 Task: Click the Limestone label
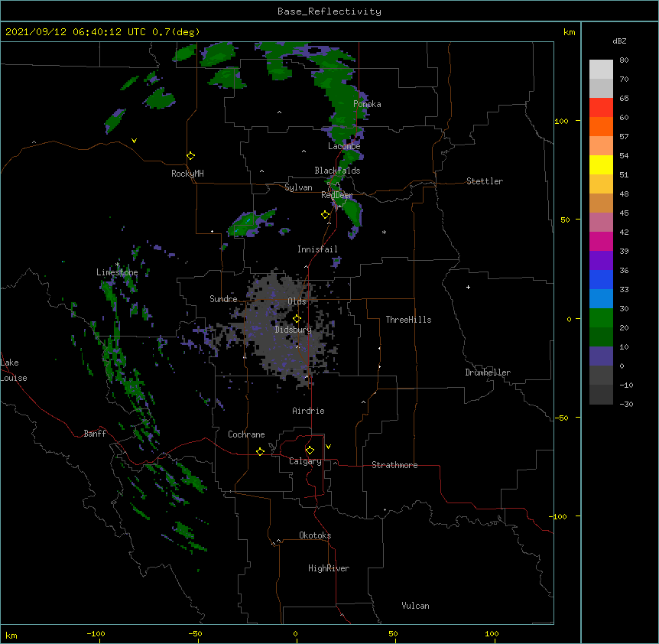coord(117,272)
